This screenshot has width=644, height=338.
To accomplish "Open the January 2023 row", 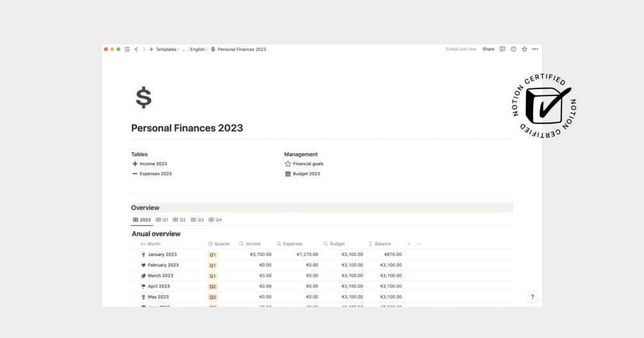I will (162, 255).
